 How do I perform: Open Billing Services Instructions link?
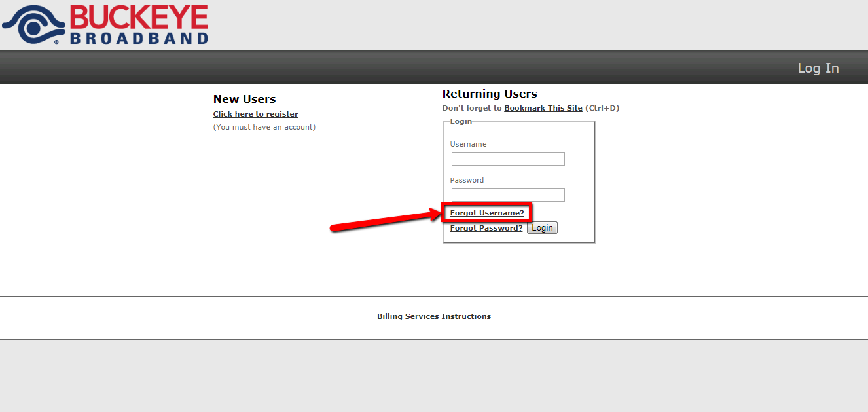[x=433, y=316]
